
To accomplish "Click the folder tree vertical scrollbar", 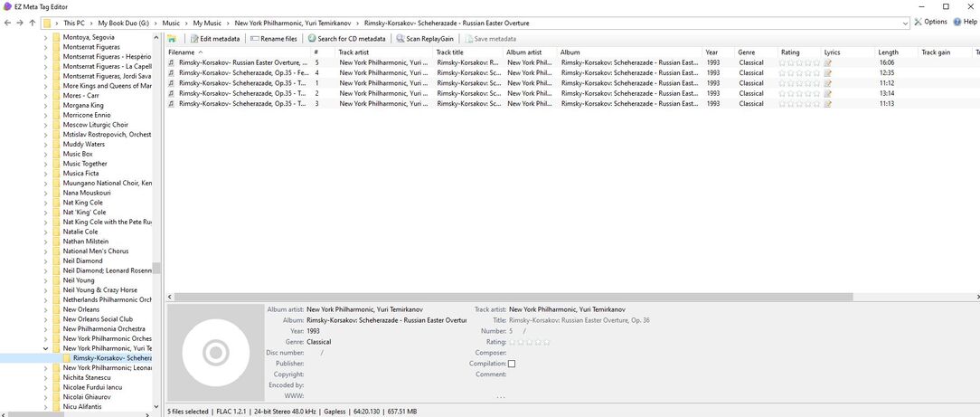I will tap(157, 269).
